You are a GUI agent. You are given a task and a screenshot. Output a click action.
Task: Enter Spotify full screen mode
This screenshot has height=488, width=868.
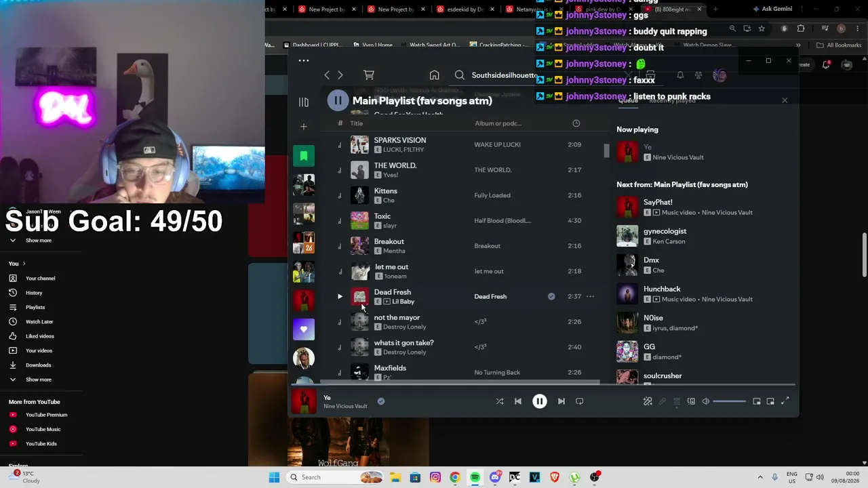coord(785,402)
